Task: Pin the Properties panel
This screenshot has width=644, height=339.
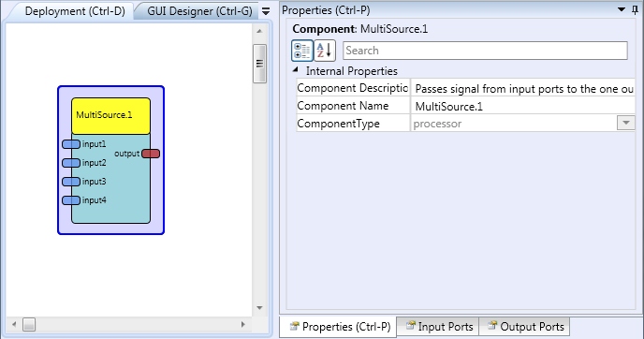Action: 636,9
